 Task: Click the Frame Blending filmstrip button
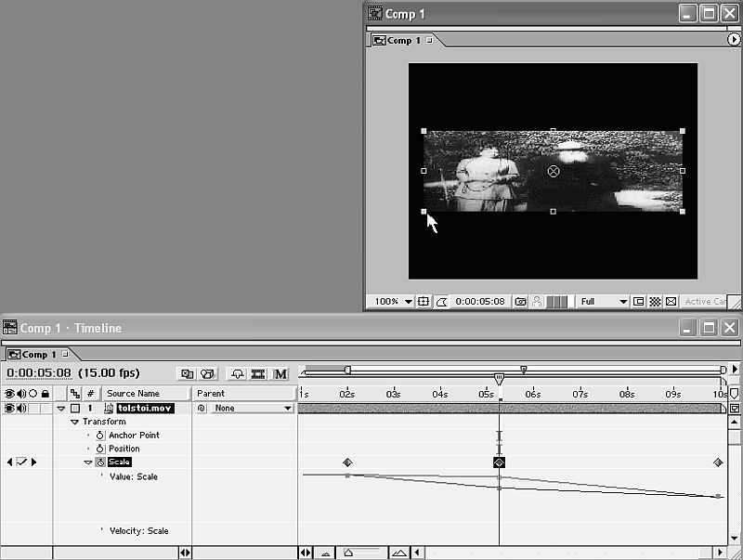[258, 374]
